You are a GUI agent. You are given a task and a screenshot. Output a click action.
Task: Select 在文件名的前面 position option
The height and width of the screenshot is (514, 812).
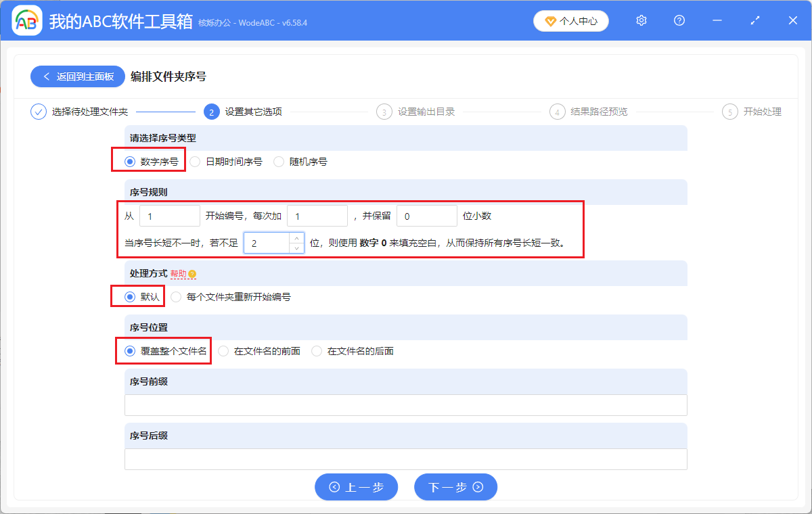tap(223, 351)
